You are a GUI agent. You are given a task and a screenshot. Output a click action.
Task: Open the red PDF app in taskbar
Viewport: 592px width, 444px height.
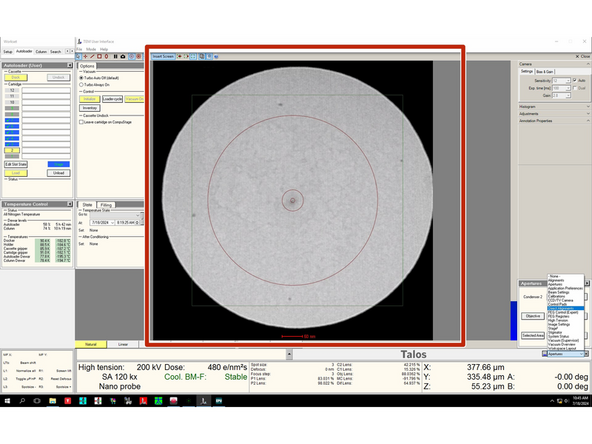(x=143, y=401)
